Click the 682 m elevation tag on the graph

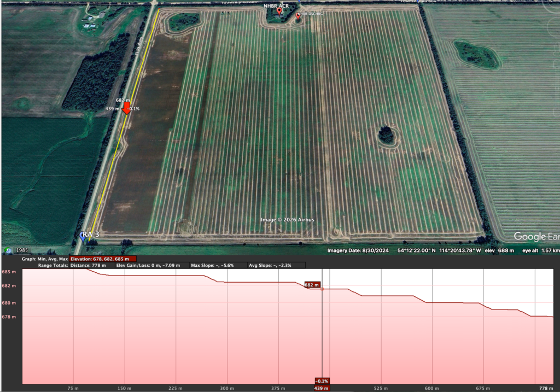(x=311, y=285)
